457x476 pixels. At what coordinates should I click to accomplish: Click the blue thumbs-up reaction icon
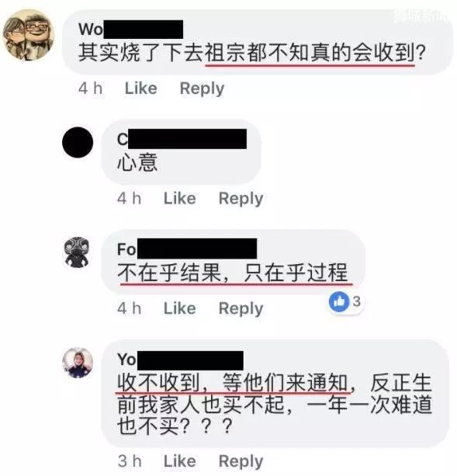click(339, 302)
